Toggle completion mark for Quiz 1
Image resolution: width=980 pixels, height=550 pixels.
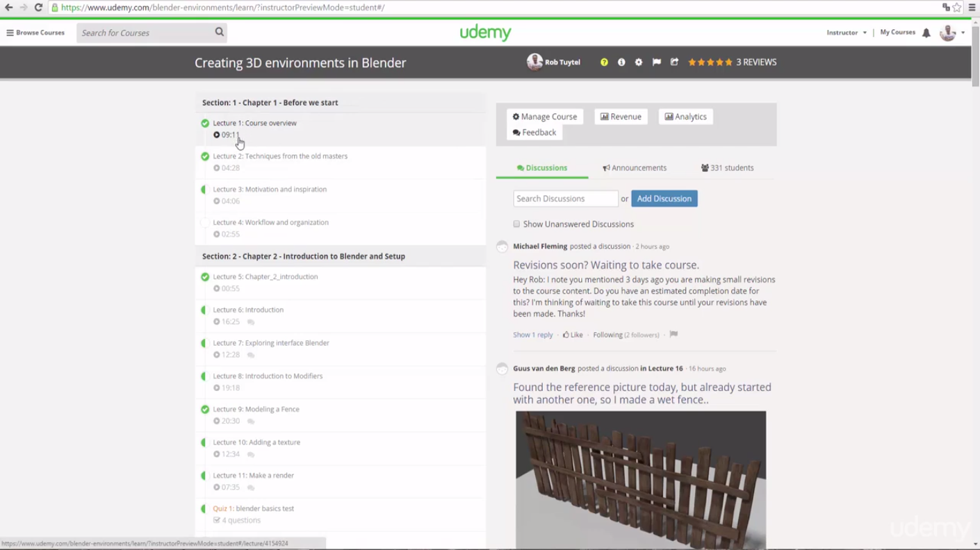(x=205, y=509)
